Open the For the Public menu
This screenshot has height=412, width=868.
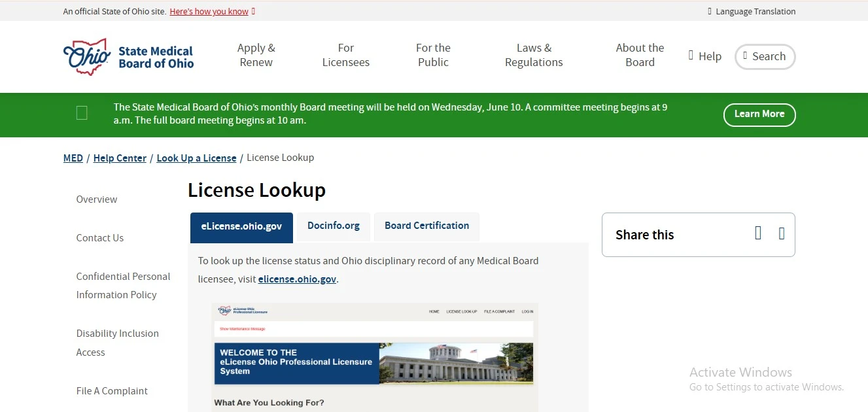coord(433,55)
